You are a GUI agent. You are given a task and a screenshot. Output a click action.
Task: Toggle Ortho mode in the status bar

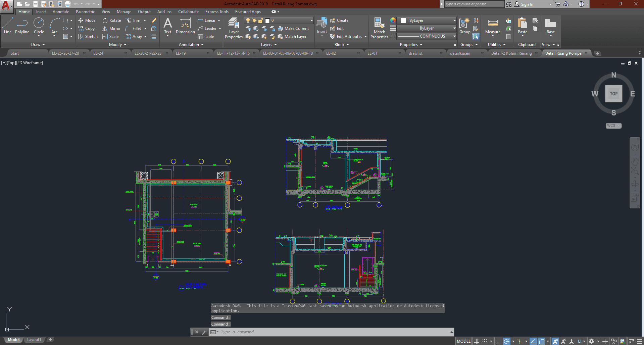point(498,341)
